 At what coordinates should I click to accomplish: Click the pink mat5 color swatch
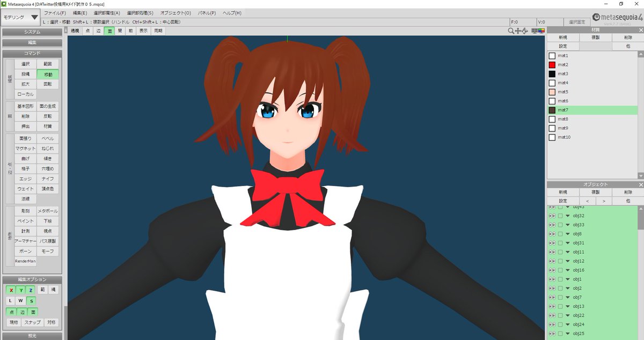click(552, 92)
